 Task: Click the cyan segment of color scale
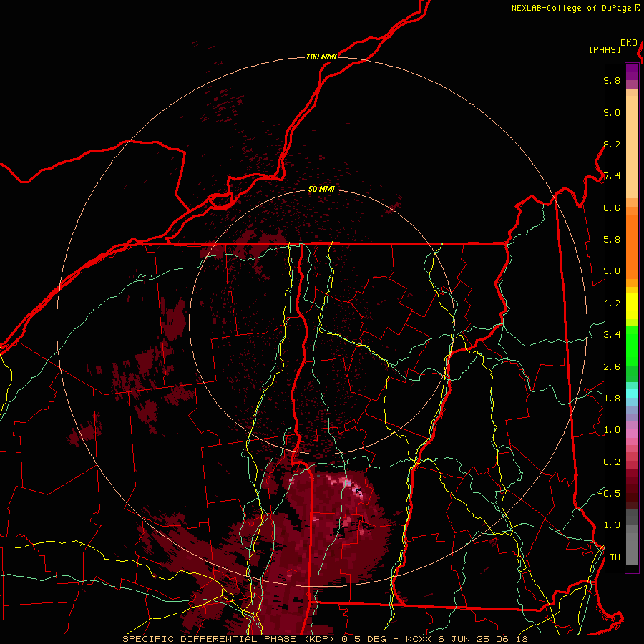pyautogui.click(x=632, y=394)
